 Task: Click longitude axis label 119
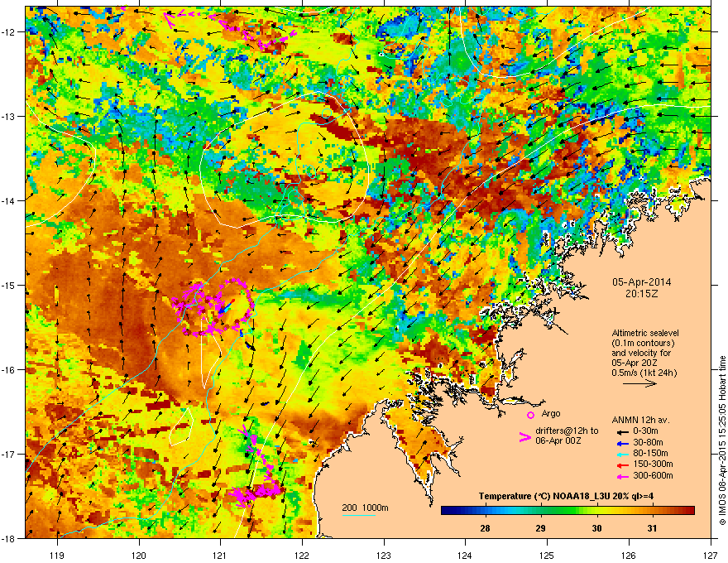click(x=57, y=555)
